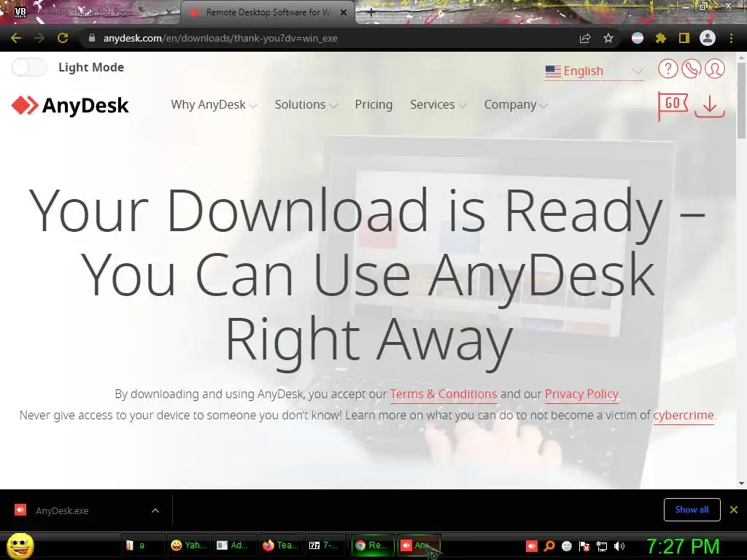This screenshot has height=560, width=747.
Task: Open taskbar item labeled 'a'
Action: (x=142, y=545)
